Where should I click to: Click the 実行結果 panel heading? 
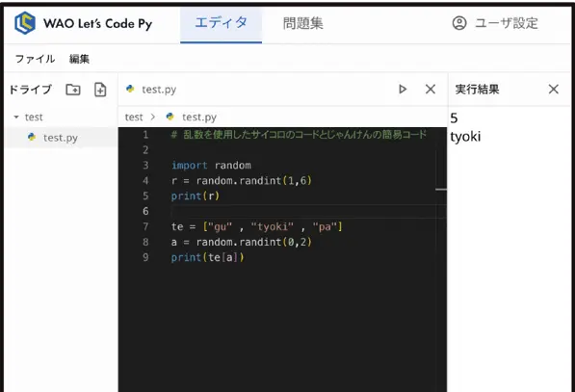[x=477, y=90]
